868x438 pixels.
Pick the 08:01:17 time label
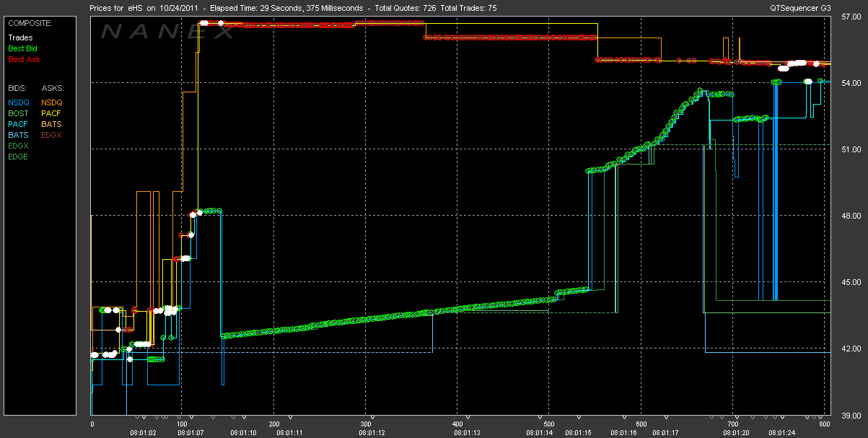point(666,433)
